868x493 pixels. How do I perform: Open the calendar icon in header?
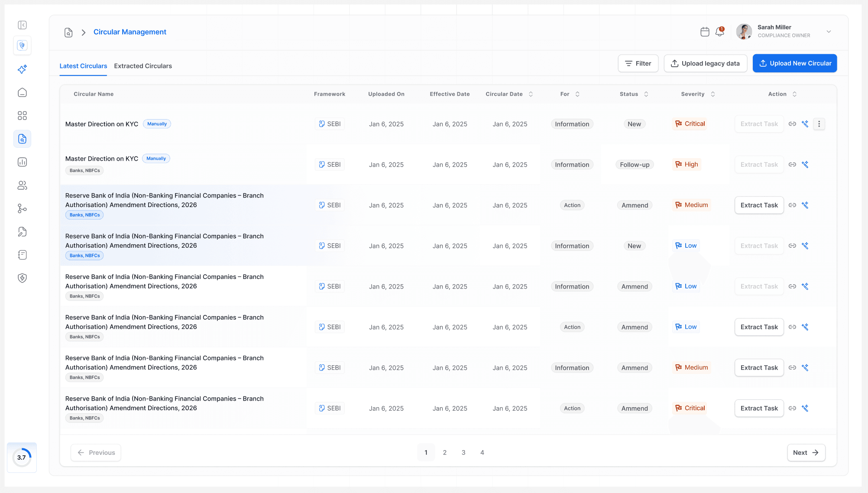click(705, 32)
